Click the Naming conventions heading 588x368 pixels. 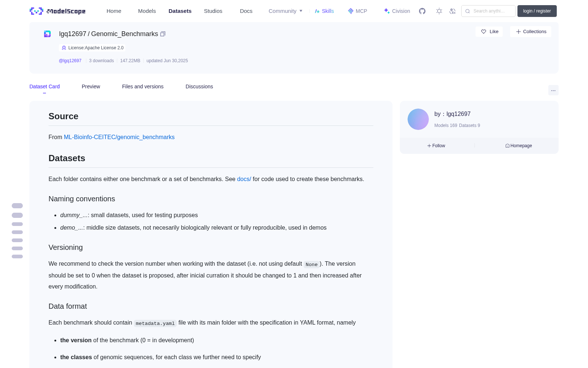click(82, 199)
